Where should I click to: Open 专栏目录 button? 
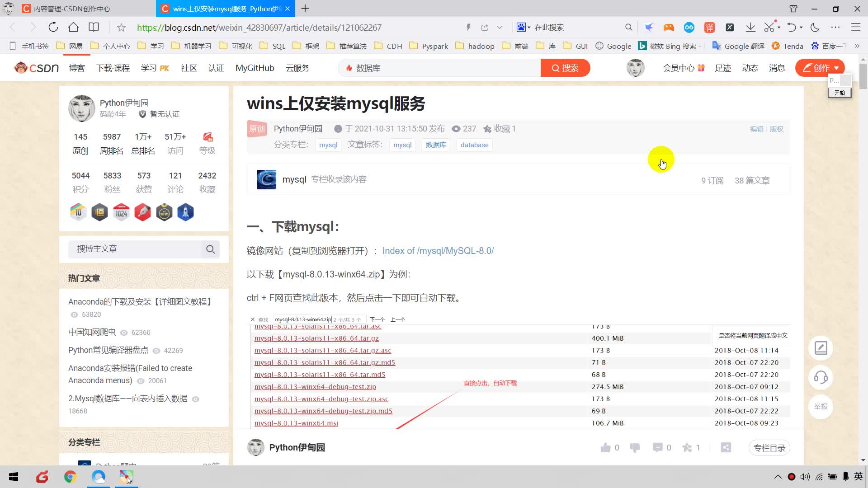(x=769, y=448)
